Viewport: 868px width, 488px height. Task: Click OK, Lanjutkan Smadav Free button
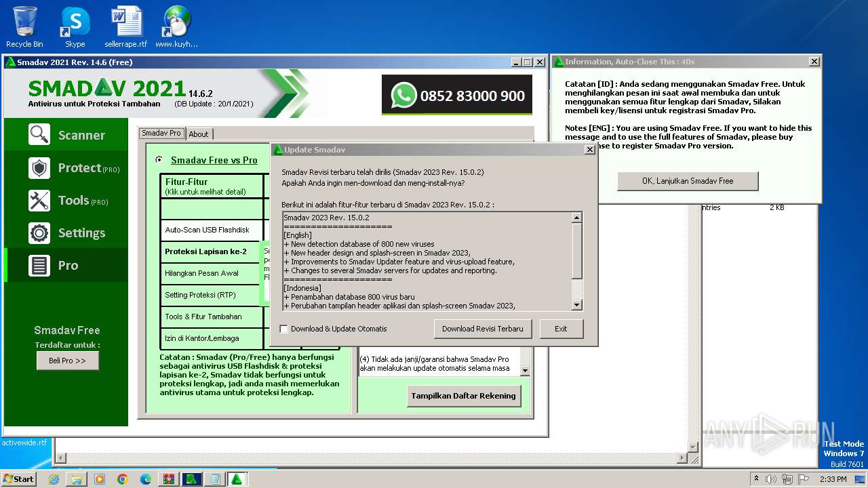[688, 181]
